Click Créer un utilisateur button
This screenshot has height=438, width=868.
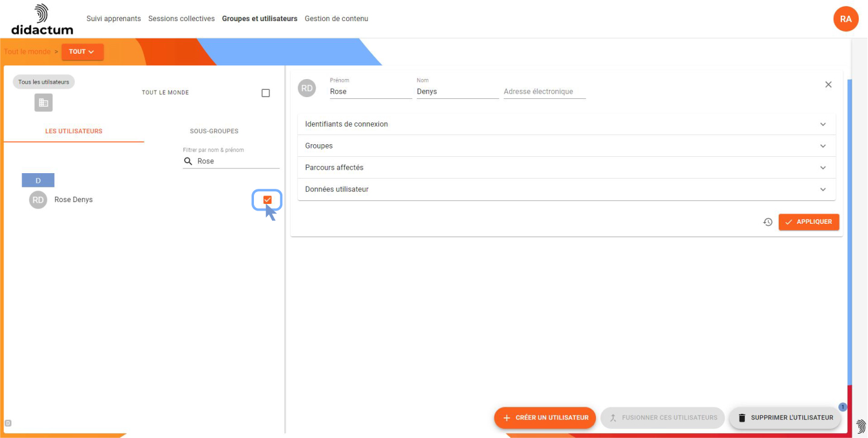545,417
